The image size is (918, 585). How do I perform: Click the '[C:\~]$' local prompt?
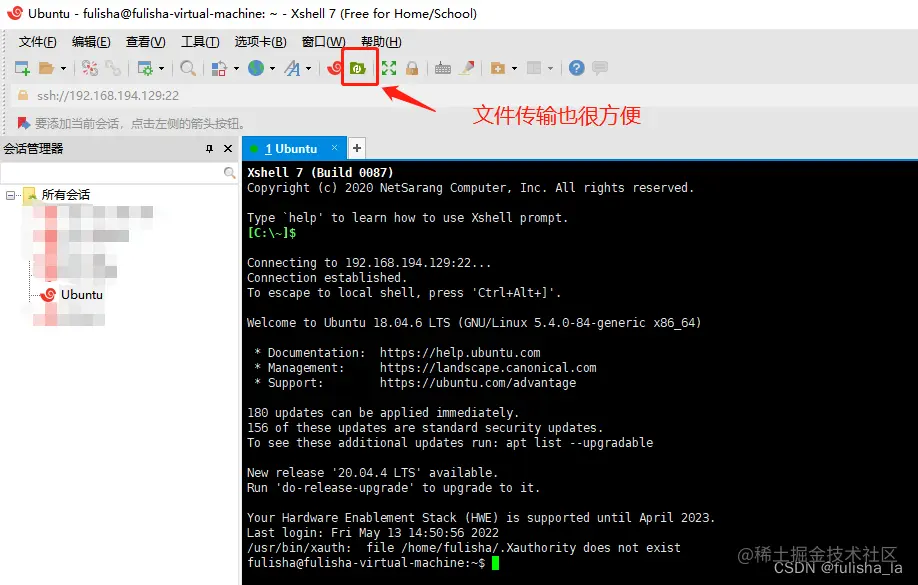(x=272, y=233)
